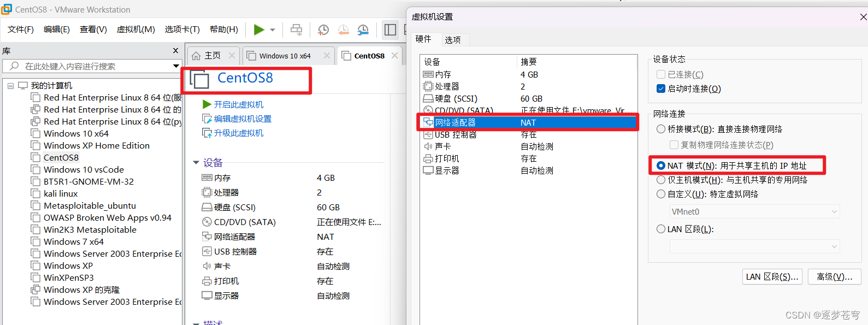Screen dimensions: 868x325
Task: Open 虚拟机(M) menu
Action: pos(136,29)
